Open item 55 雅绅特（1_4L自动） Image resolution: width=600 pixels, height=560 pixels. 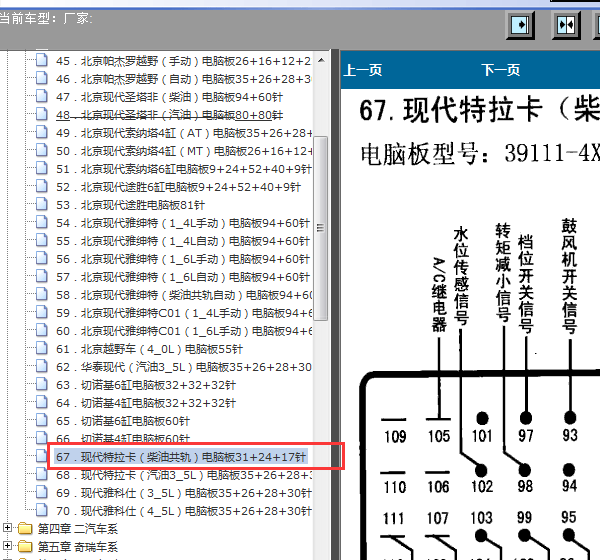tap(183, 241)
